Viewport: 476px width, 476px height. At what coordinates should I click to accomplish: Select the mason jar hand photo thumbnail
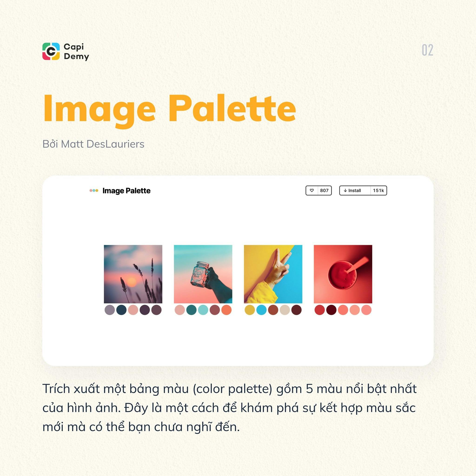click(204, 272)
